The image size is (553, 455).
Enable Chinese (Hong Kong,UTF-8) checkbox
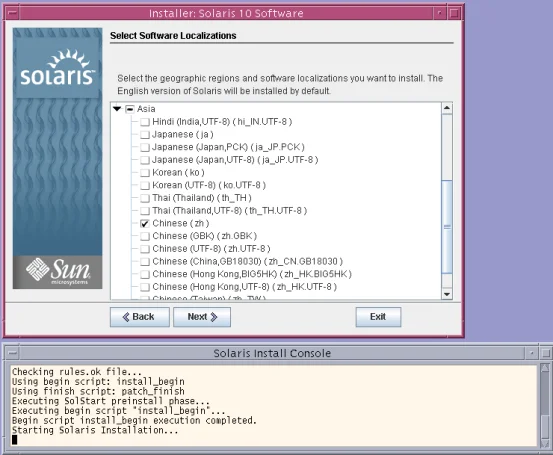point(145,287)
